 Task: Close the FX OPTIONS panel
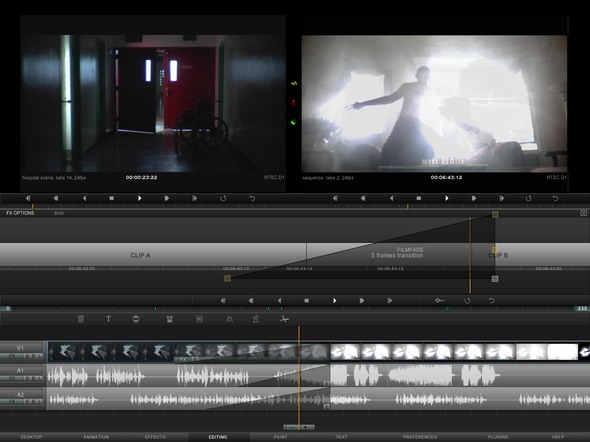tap(583, 213)
